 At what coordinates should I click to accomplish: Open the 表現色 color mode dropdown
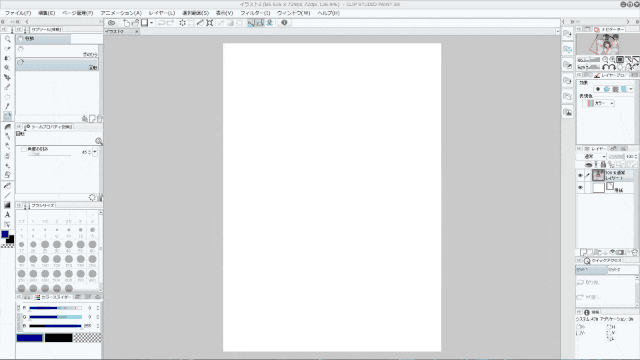(x=611, y=104)
